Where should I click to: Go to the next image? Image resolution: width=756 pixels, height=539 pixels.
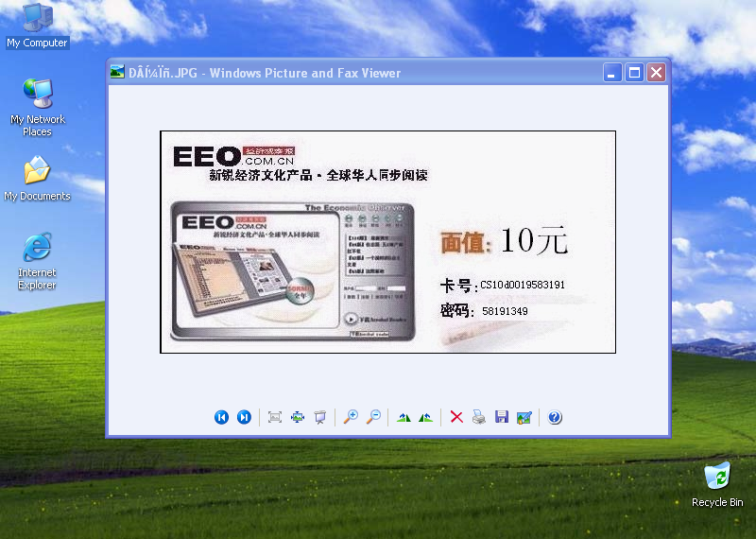click(244, 417)
